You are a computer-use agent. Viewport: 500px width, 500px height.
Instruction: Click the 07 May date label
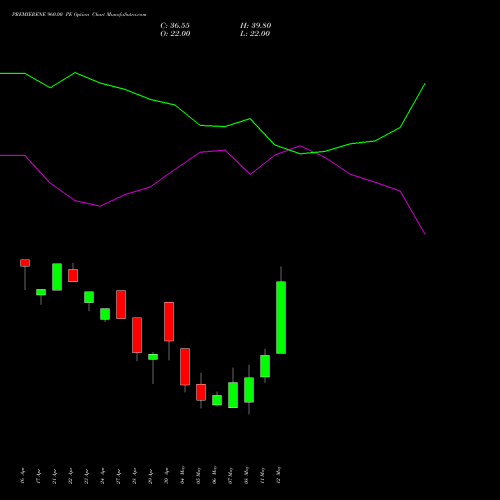tap(231, 475)
